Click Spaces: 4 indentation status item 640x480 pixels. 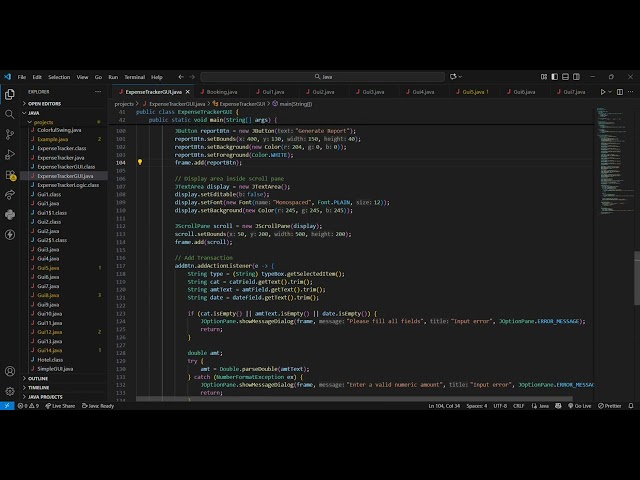pyautogui.click(x=477, y=406)
